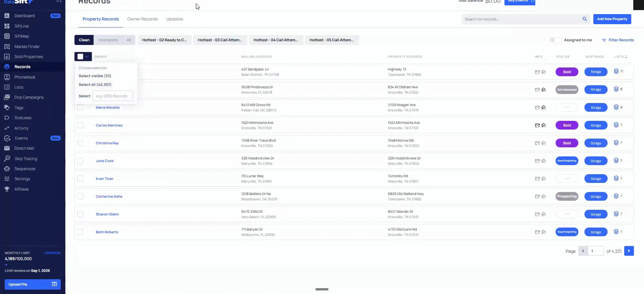644x294 pixels.
Task: Open Sold Properties in the sidebar
Action: tap(29, 57)
